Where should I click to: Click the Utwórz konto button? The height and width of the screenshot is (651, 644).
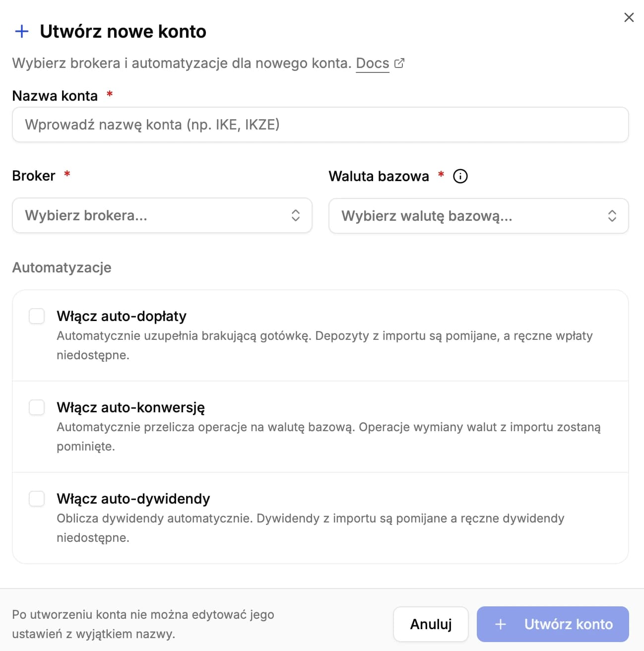(x=553, y=624)
